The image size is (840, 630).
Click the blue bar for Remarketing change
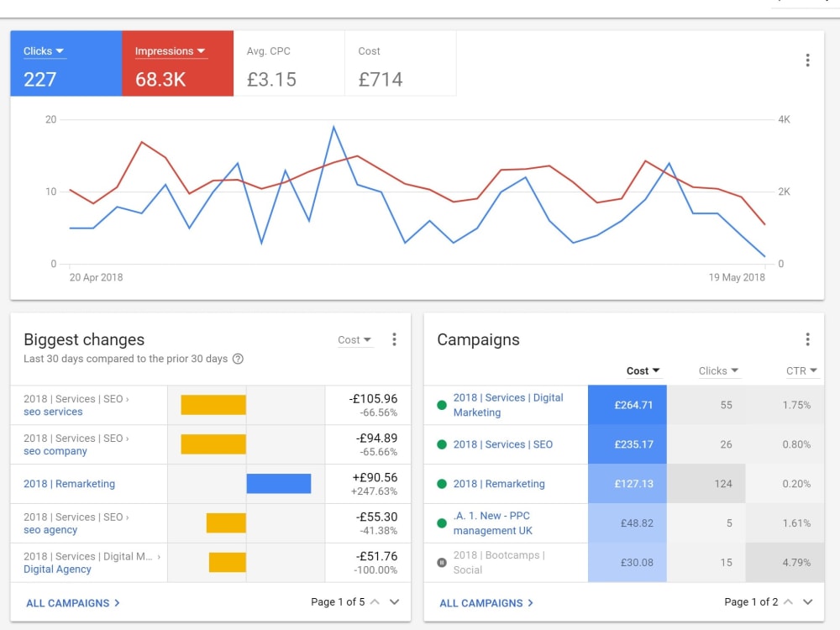(279, 484)
